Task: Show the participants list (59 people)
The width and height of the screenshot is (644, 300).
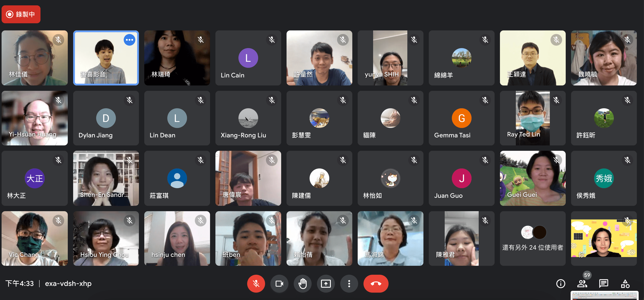Action: click(582, 283)
